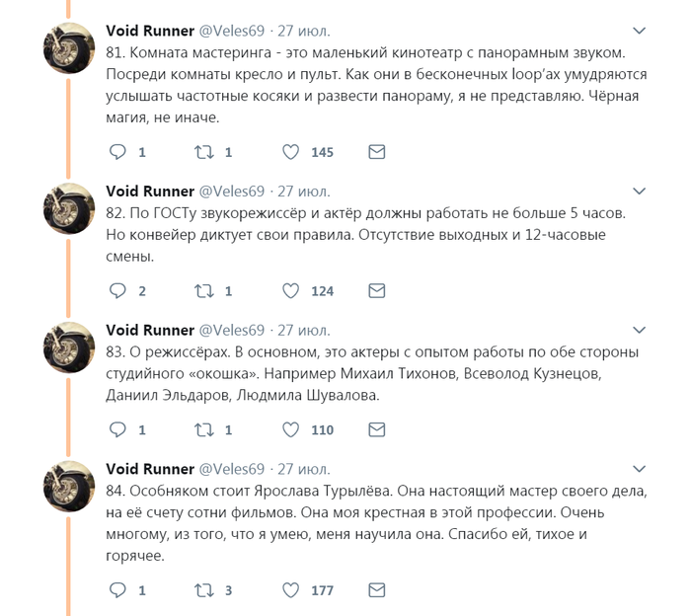Screen dimensions: 691x616
Task: Retweet tweet 82 about 12-hour shifts
Action: 205,291
